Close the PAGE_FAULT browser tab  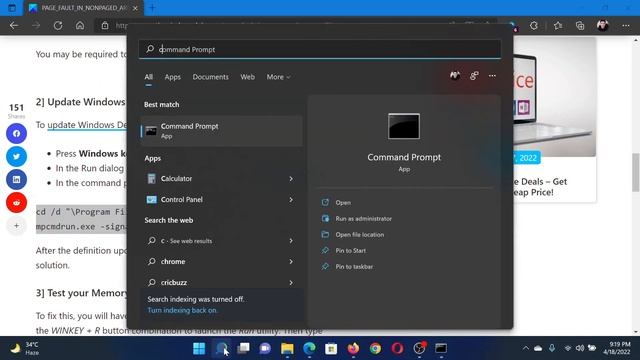[x=135, y=8]
